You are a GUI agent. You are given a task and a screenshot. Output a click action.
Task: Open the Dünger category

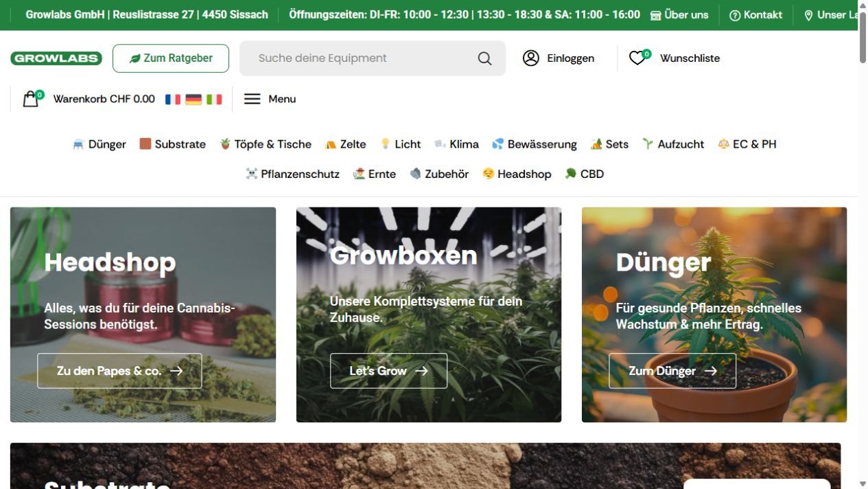pyautogui.click(x=107, y=144)
